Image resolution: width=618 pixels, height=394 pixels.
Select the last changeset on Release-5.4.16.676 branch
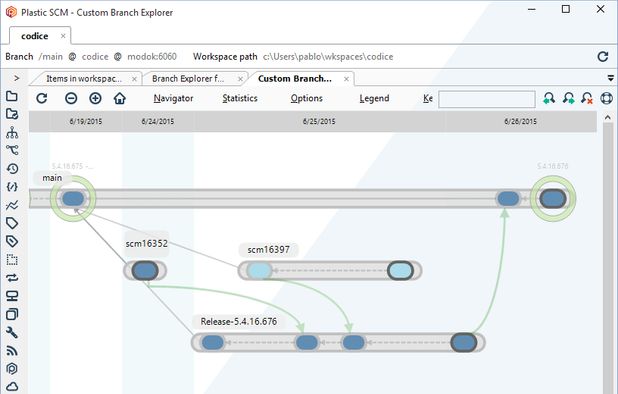coord(464,342)
